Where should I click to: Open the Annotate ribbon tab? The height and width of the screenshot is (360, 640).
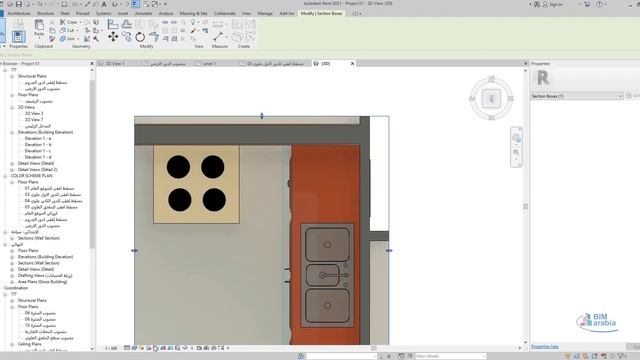click(x=143, y=13)
